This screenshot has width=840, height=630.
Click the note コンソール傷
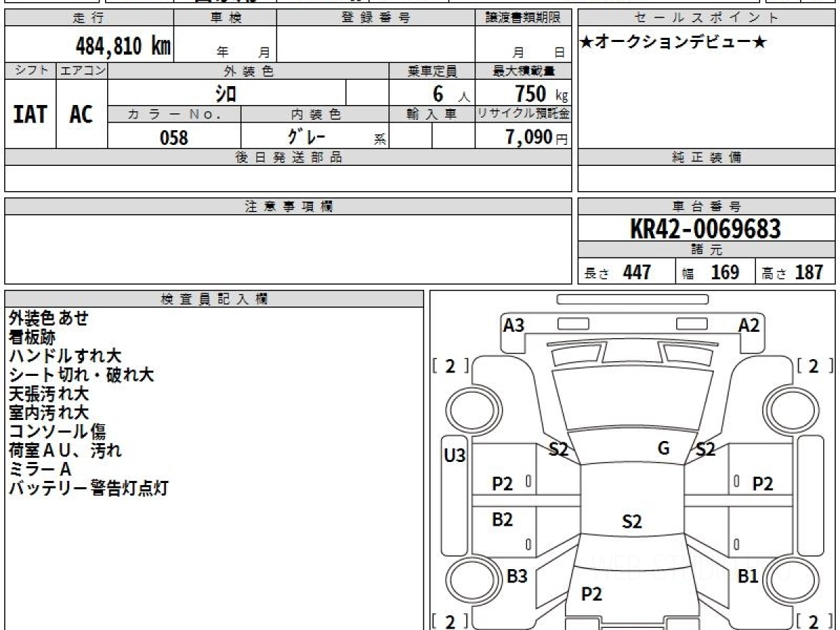57,431
